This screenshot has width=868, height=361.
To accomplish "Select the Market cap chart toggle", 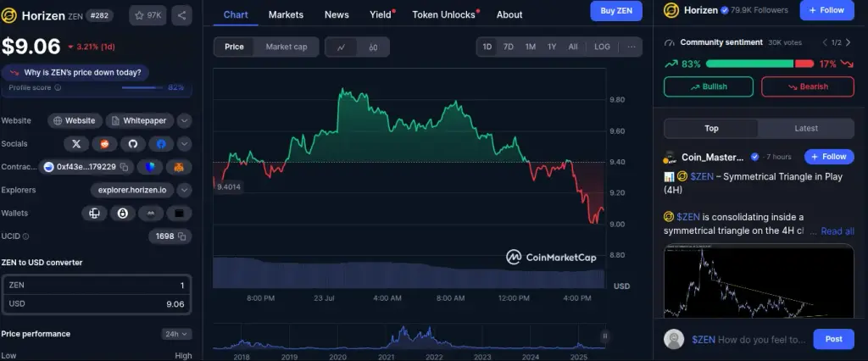I will click(x=287, y=47).
